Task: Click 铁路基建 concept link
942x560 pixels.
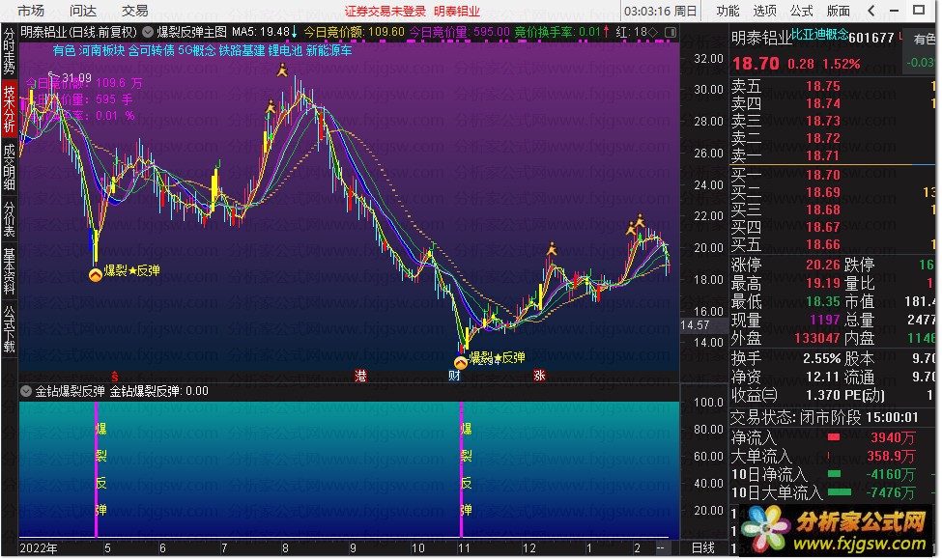Action: [242, 50]
